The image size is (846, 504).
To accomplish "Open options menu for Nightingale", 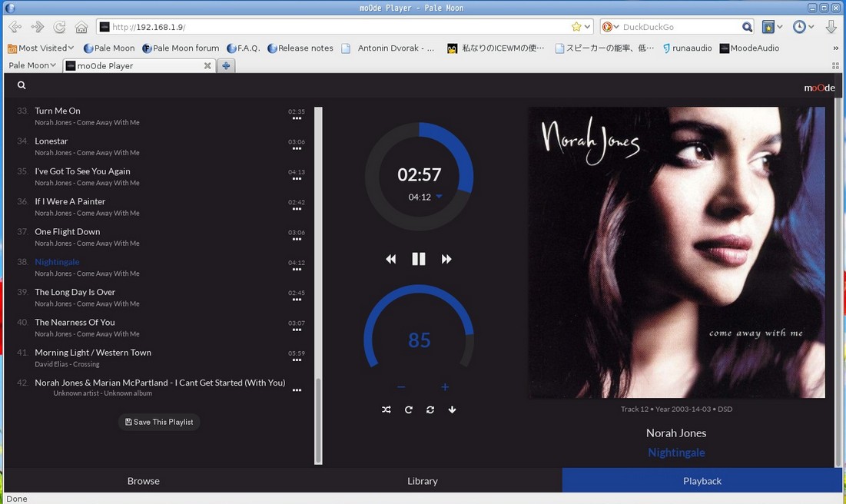I will [x=297, y=270].
